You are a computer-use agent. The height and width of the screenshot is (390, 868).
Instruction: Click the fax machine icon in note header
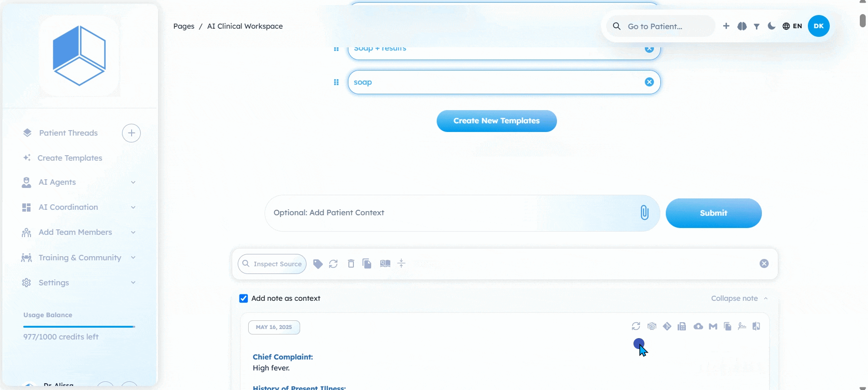click(682, 326)
